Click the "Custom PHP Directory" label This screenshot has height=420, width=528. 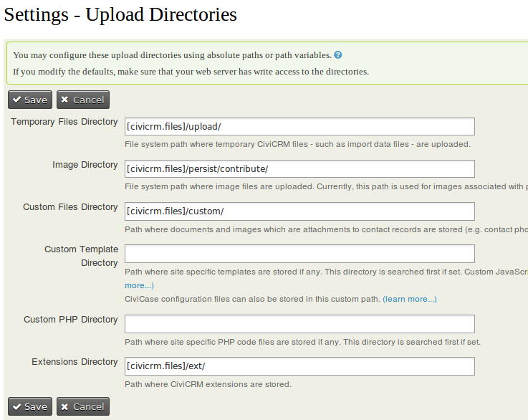click(70, 320)
